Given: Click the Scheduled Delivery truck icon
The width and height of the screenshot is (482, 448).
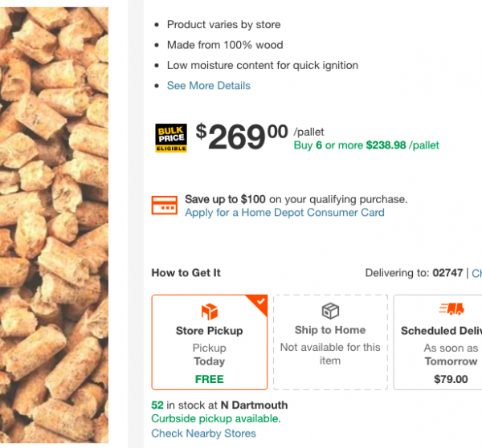Looking at the screenshot, I should point(451,310).
